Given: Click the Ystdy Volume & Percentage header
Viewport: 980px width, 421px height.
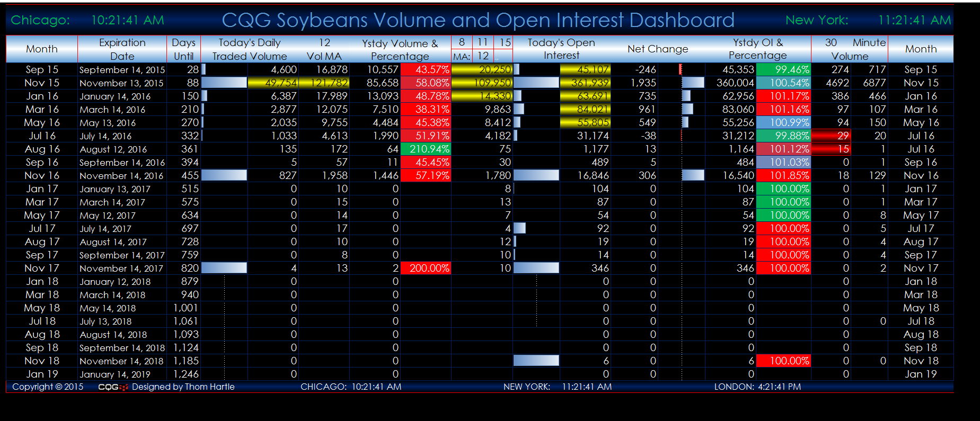Looking at the screenshot, I should (400, 50).
